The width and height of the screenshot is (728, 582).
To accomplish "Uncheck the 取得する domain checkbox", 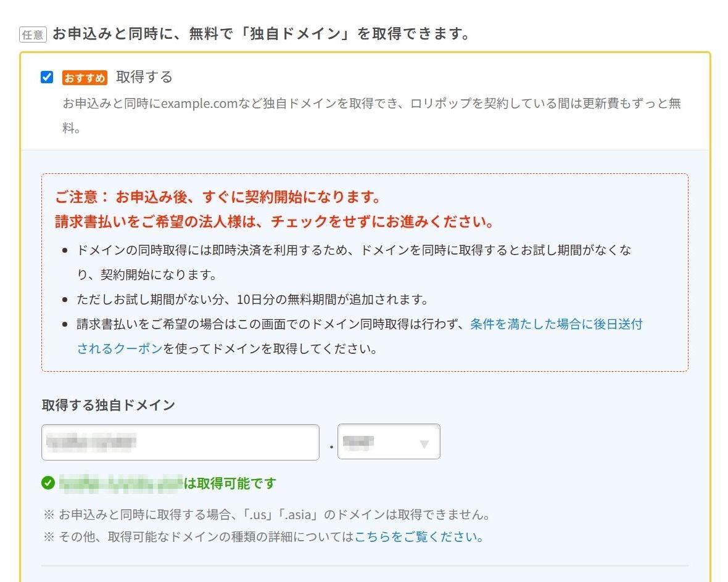I will coord(47,77).
